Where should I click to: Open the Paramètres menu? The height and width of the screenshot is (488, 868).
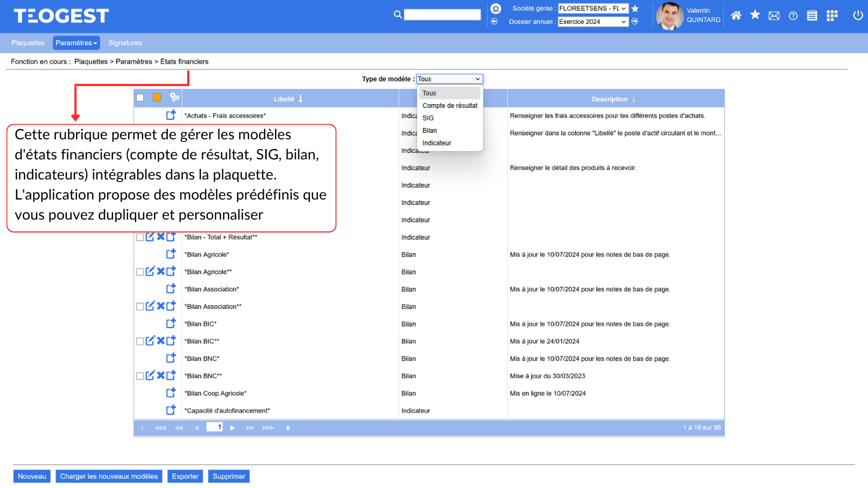[76, 43]
